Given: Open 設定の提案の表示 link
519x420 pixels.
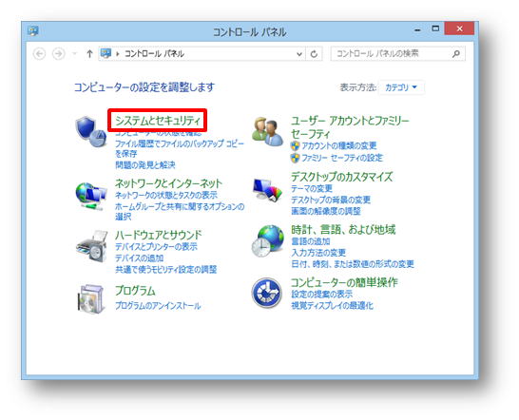Looking at the screenshot, I should (321, 295).
